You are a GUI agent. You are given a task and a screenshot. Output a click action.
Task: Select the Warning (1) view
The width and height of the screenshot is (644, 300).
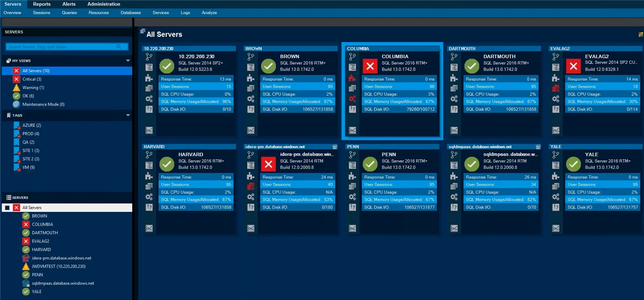[67, 87]
